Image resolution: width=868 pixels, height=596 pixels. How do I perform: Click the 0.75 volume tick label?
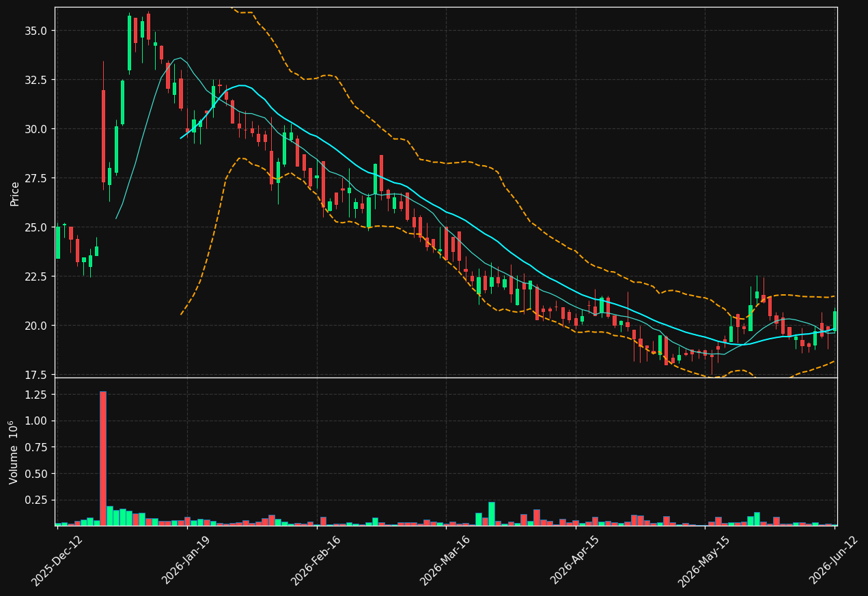click(38, 447)
